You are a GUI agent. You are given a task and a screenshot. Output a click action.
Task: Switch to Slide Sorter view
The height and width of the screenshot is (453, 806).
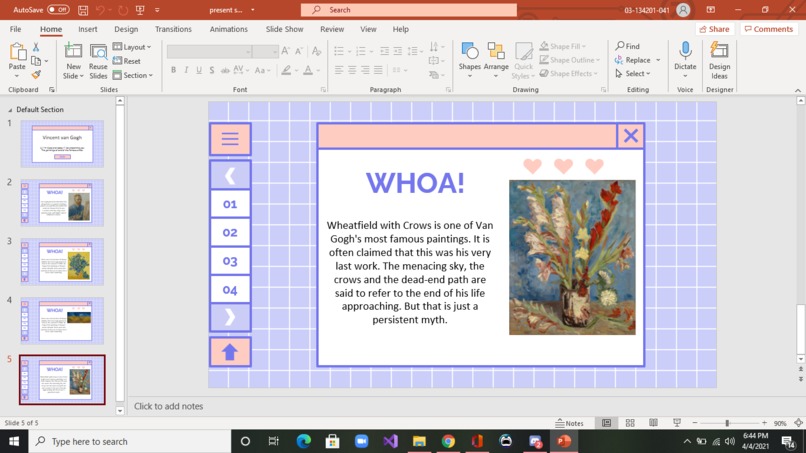pyautogui.click(x=630, y=423)
